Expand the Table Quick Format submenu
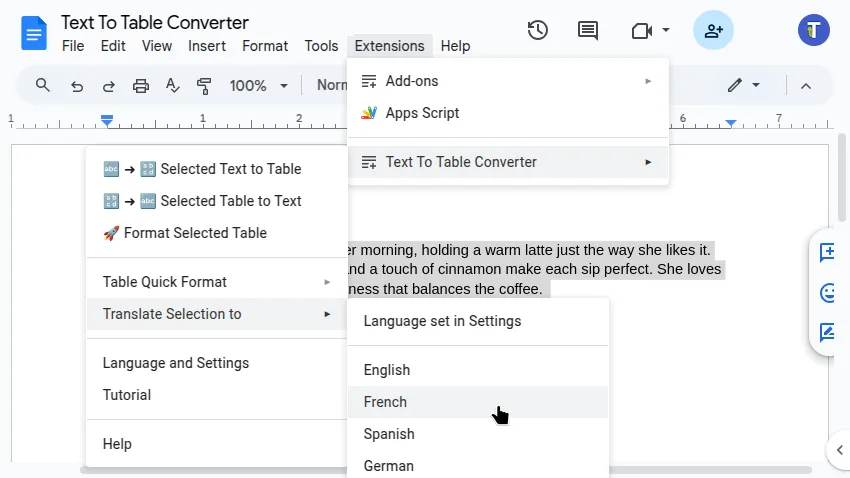 point(217,282)
